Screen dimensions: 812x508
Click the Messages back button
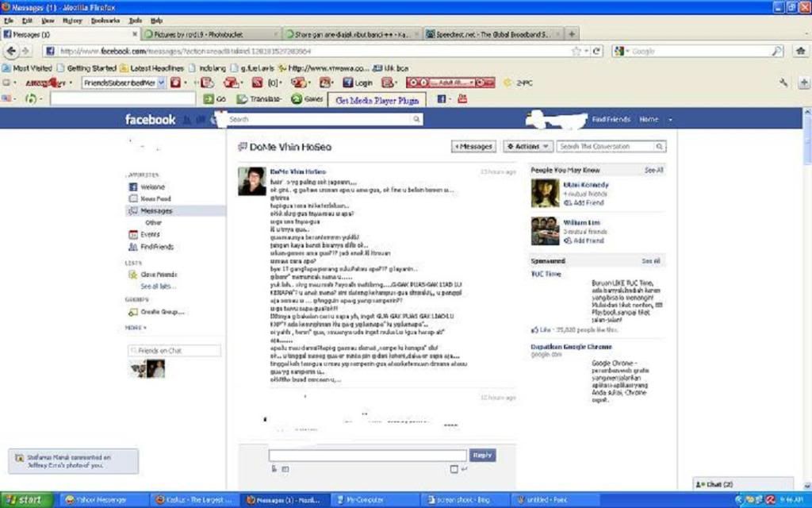coord(473,147)
